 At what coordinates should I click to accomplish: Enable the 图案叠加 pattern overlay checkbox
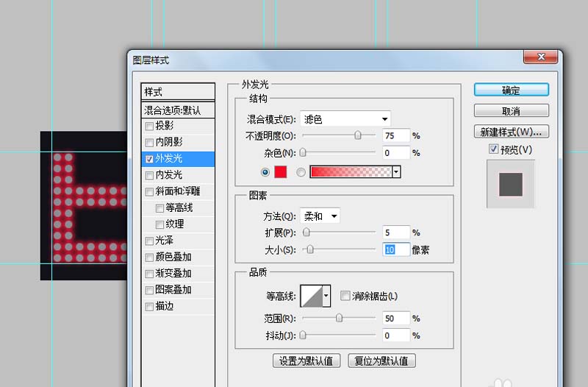click(149, 290)
